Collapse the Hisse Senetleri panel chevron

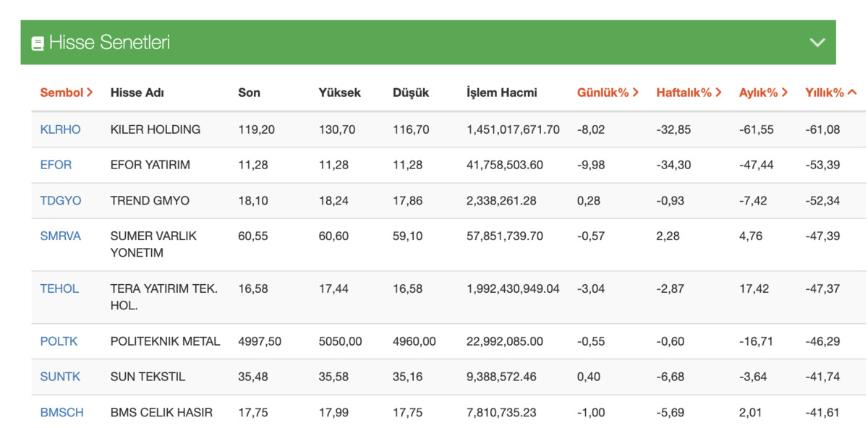coord(817,43)
